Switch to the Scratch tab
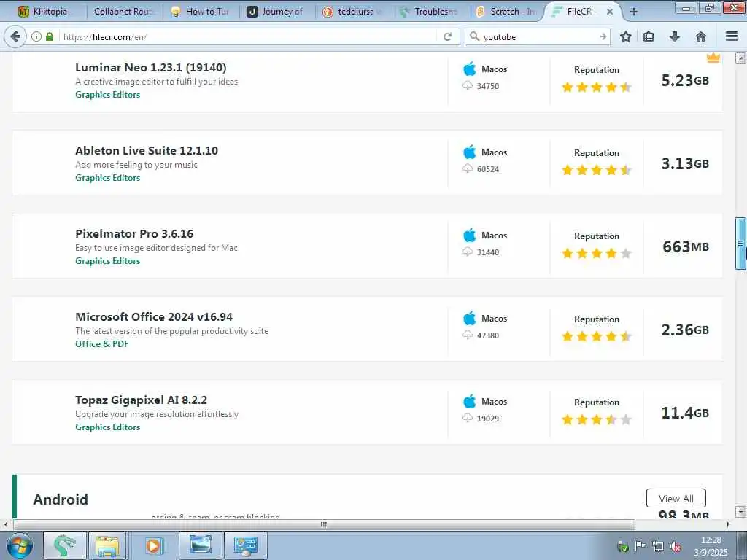The width and height of the screenshot is (747, 560). pyautogui.click(x=506, y=12)
